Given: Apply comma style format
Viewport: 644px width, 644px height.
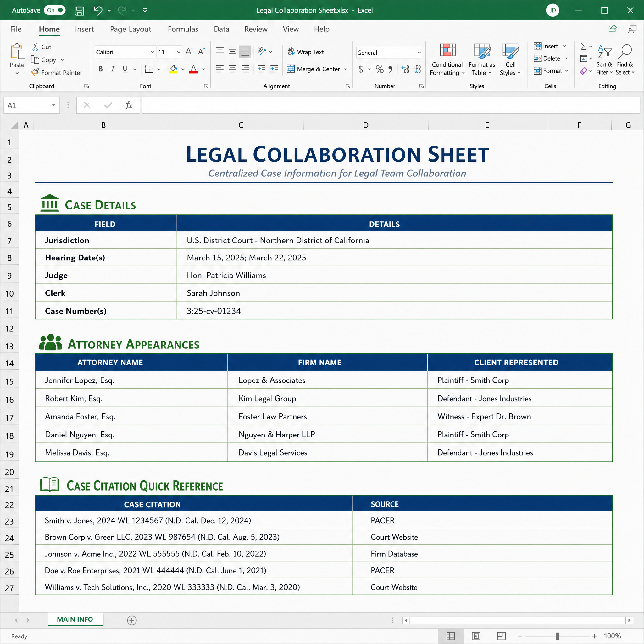Looking at the screenshot, I should [x=390, y=69].
